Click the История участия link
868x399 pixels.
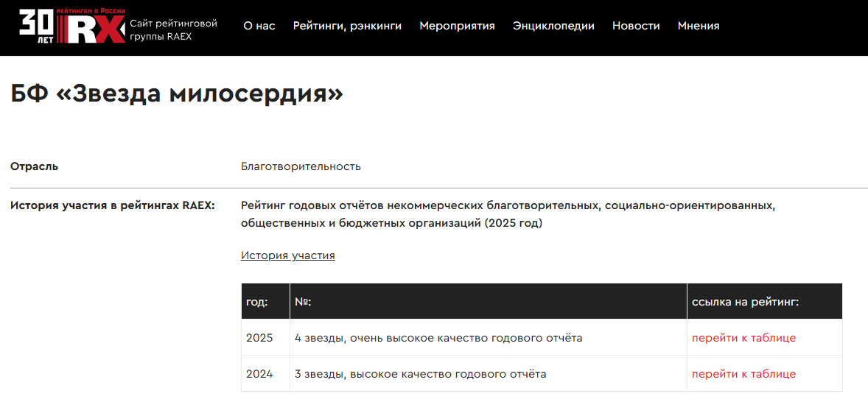tap(288, 255)
